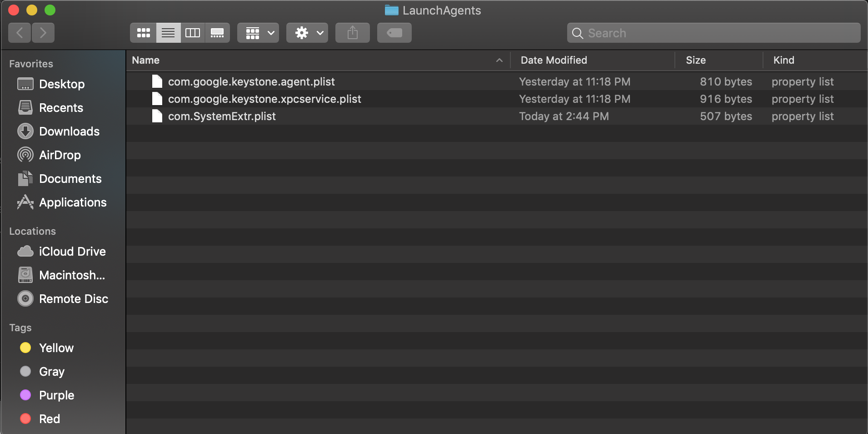Select com.SystemExtr.plist file
This screenshot has width=868, height=434.
(497, 116)
